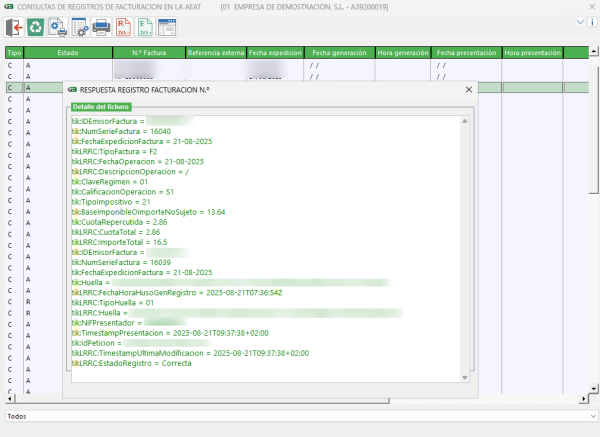Click the table's vertical scrollbar up arrow
This screenshot has width=600, height=437.
click(594, 51)
